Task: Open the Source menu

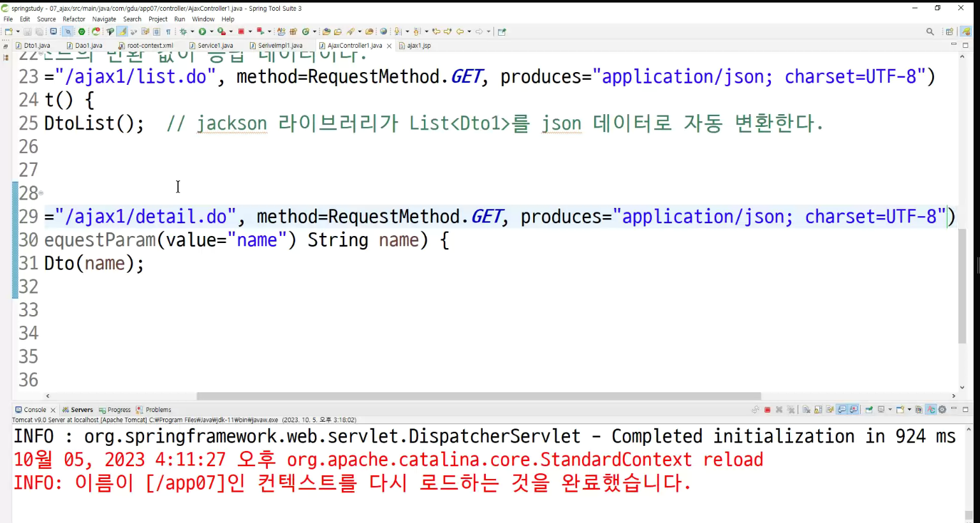Action: point(47,19)
